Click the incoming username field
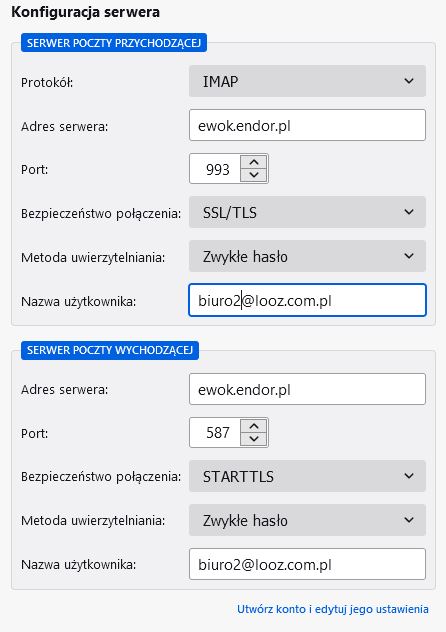Screen dimensions: 446x632 coord(307,300)
